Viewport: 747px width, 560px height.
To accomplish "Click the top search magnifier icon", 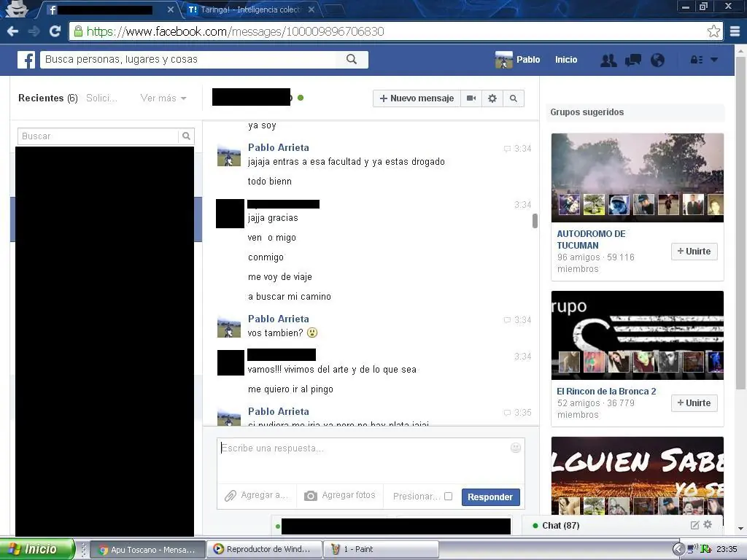I will tap(352, 60).
